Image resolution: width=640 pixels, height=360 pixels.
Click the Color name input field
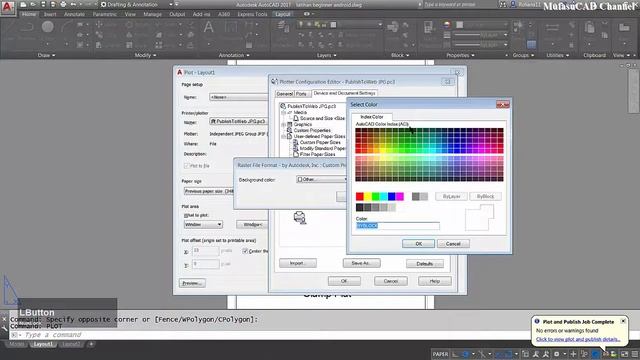tap(398, 226)
